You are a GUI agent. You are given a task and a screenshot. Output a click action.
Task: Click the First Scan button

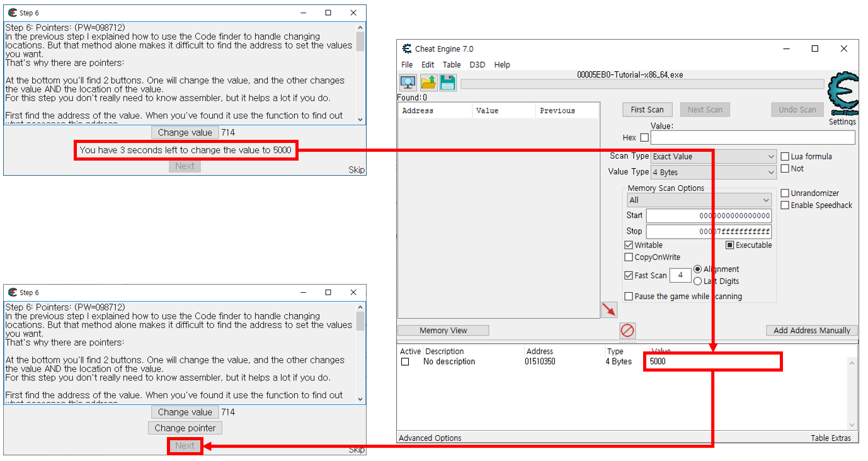coord(647,110)
